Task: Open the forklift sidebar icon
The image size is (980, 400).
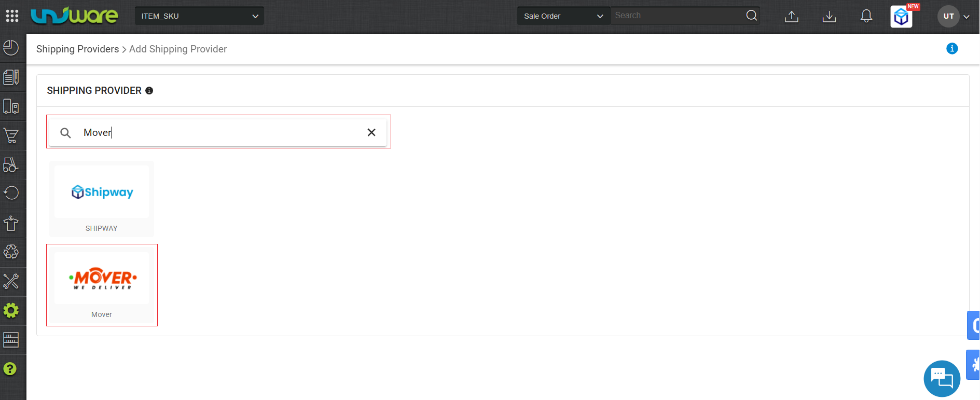Action: tap(11, 164)
